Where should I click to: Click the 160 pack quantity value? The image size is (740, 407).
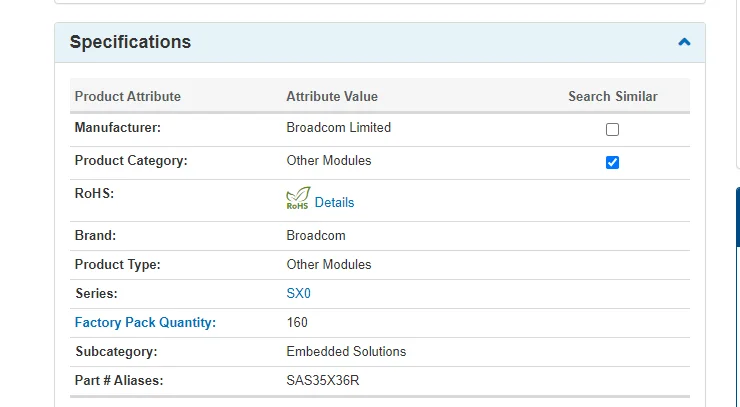pos(297,323)
